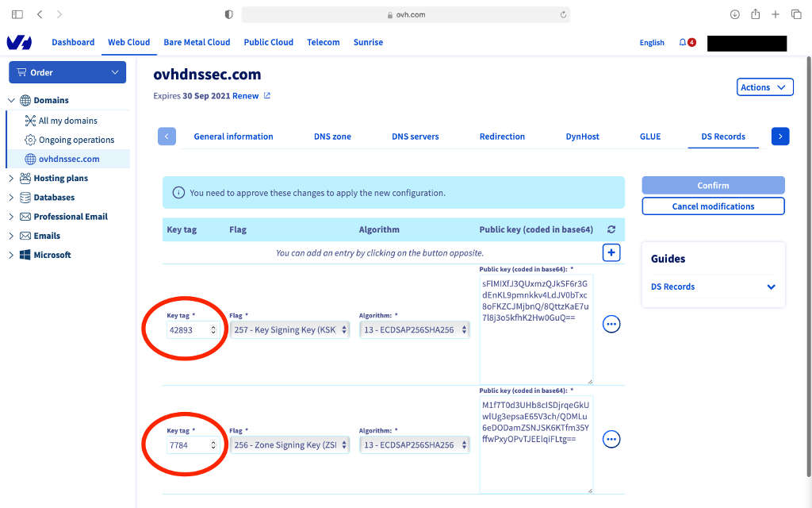Open Algorithm dropdown for key tag 7784
The height and width of the screenshot is (508, 812).
tap(414, 444)
